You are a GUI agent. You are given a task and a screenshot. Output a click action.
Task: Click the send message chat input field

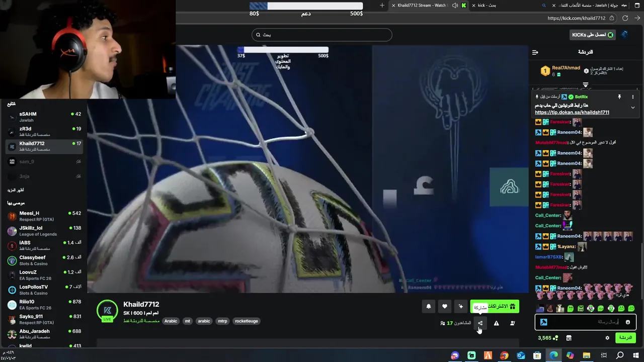click(586, 322)
